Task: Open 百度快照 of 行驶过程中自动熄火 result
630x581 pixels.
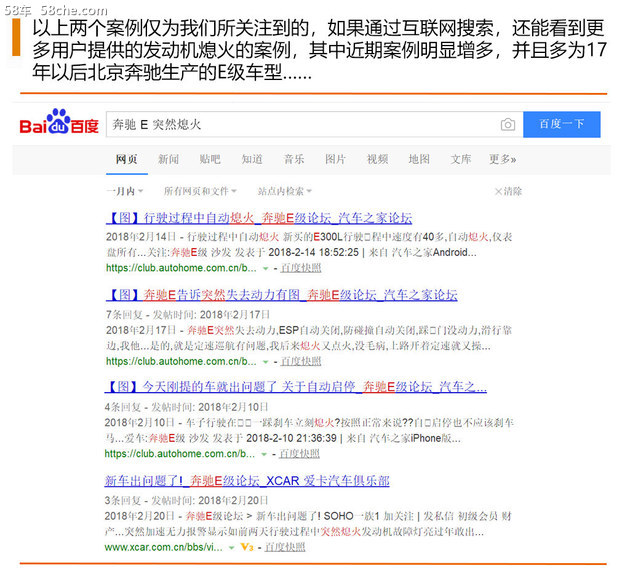Action: tap(301, 268)
